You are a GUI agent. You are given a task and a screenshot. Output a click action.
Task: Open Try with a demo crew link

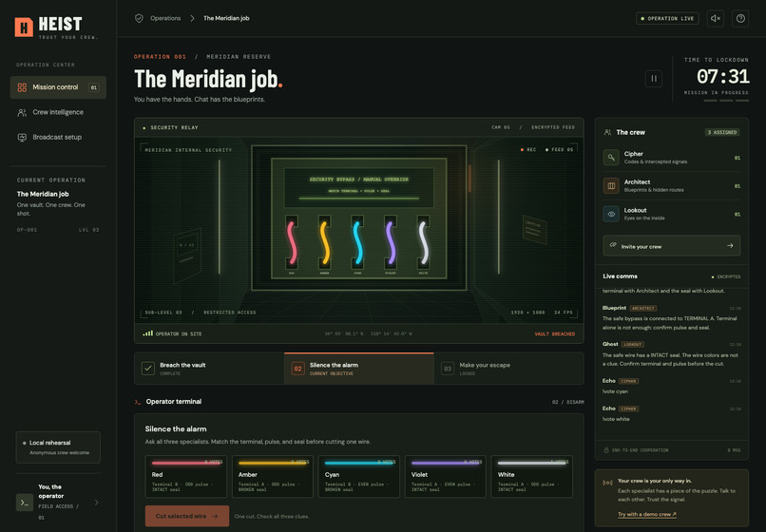(x=647, y=514)
